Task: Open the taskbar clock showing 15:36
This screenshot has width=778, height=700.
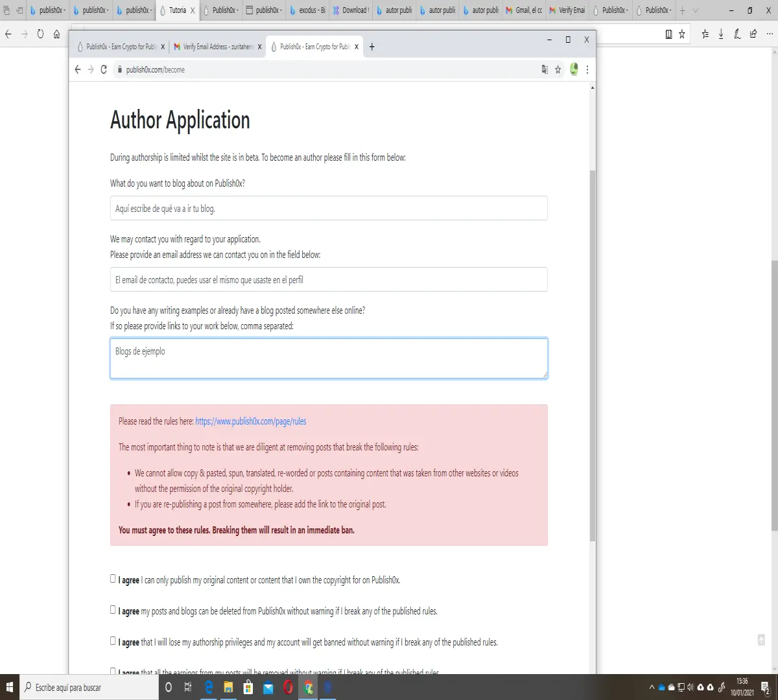Action: (742, 687)
